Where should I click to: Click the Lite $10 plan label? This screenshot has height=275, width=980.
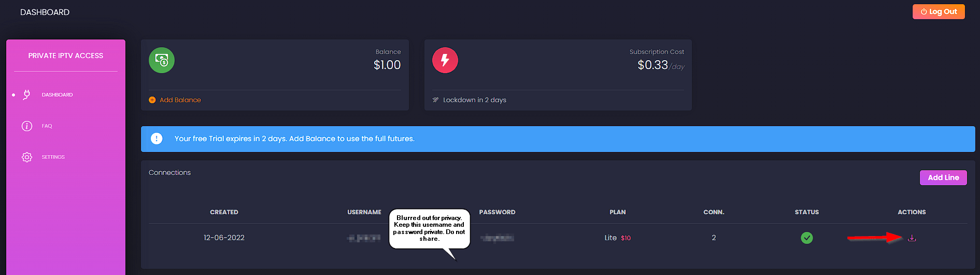click(x=618, y=238)
